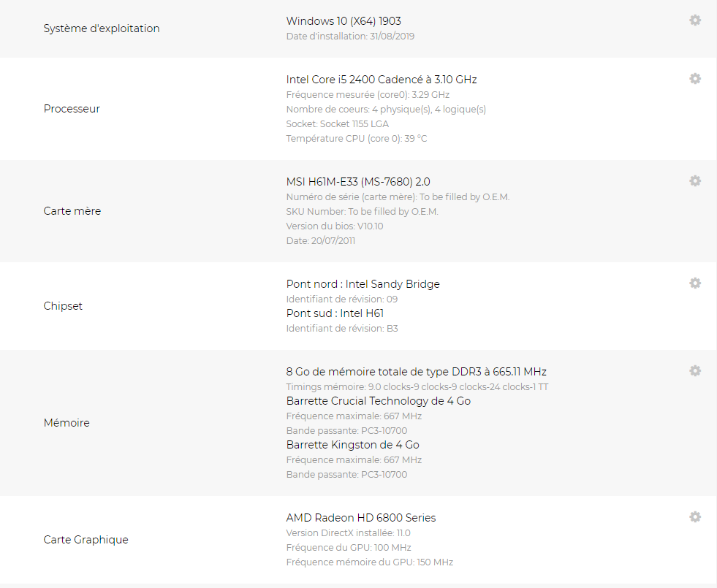Click the "Windows 10 (X64) 1903" text

(x=344, y=21)
